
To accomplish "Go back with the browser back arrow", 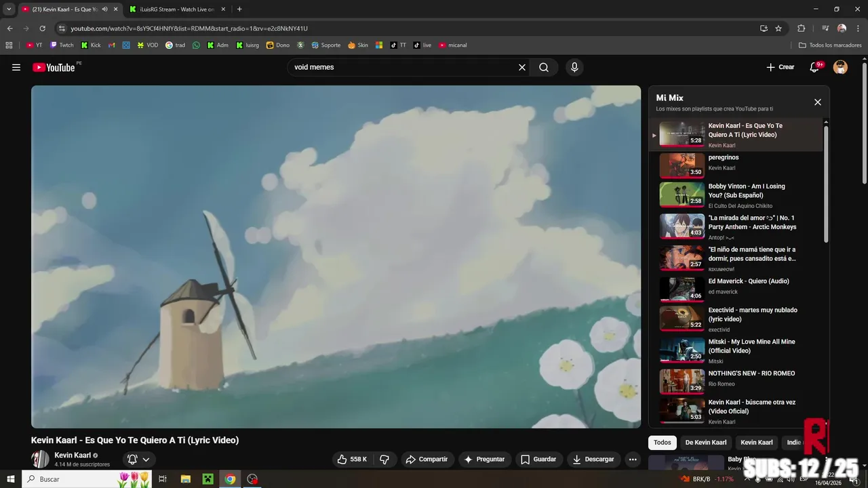I will coord(9,28).
